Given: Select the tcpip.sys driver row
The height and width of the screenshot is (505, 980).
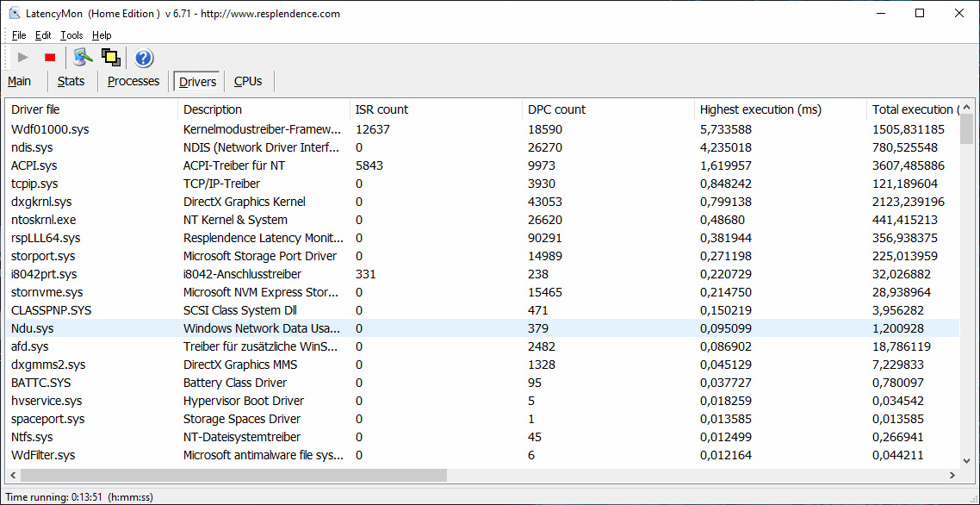Looking at the screenshot, I should coord(482,184).
